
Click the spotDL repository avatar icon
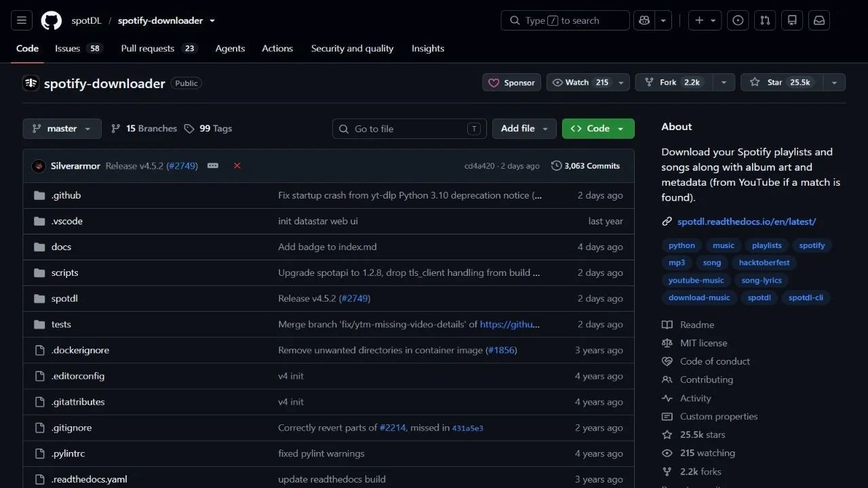pyautogui.click(x=31, y=83)
